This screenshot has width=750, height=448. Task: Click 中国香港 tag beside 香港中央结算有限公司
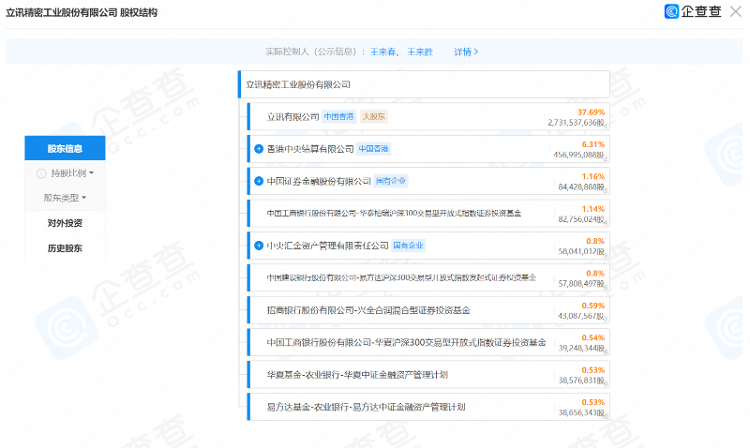[374, 149]
